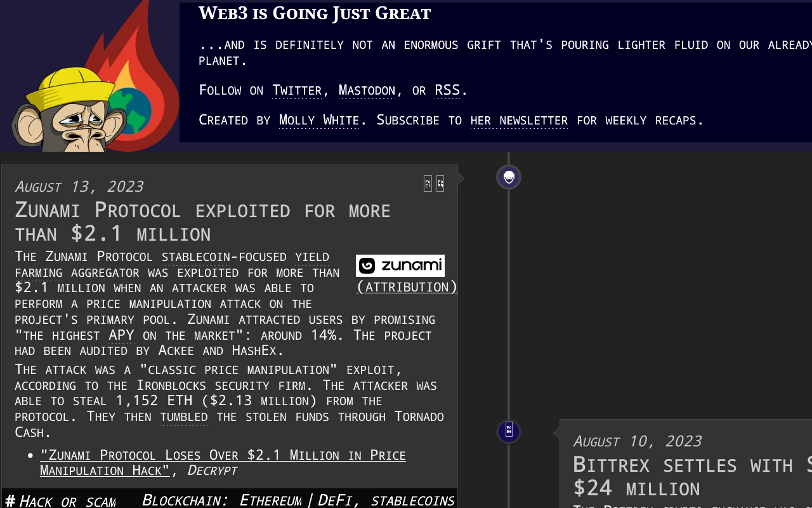Filter by the stablecoins tech tag
812x508 pixels.
tap(412, 500)
